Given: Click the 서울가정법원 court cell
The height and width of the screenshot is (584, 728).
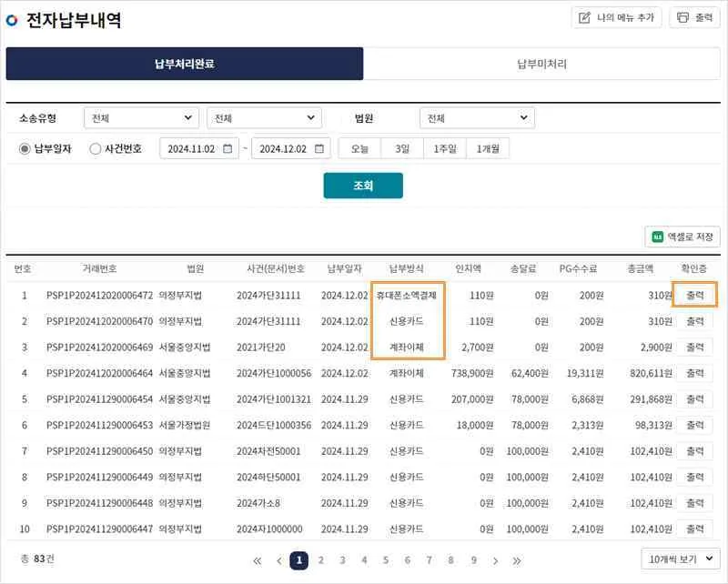Looking at the screenshot, I should click(185, 425).
